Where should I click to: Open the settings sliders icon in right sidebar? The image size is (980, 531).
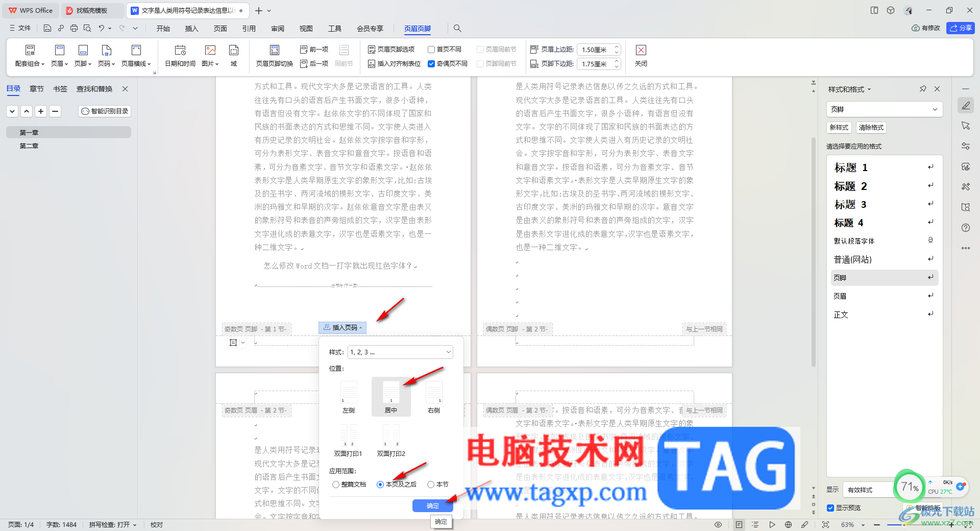(x=966, y=146)
